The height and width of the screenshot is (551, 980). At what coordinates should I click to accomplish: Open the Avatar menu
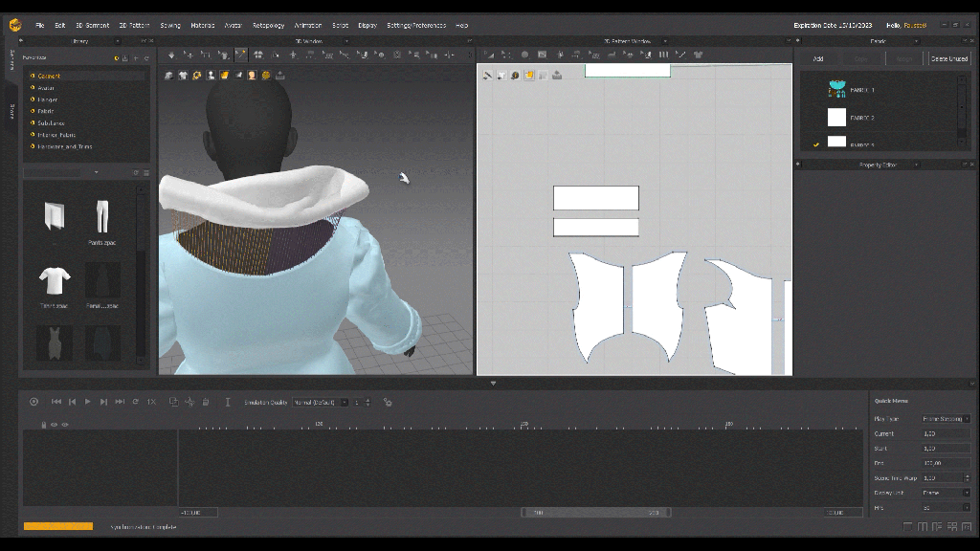point(234,25)
